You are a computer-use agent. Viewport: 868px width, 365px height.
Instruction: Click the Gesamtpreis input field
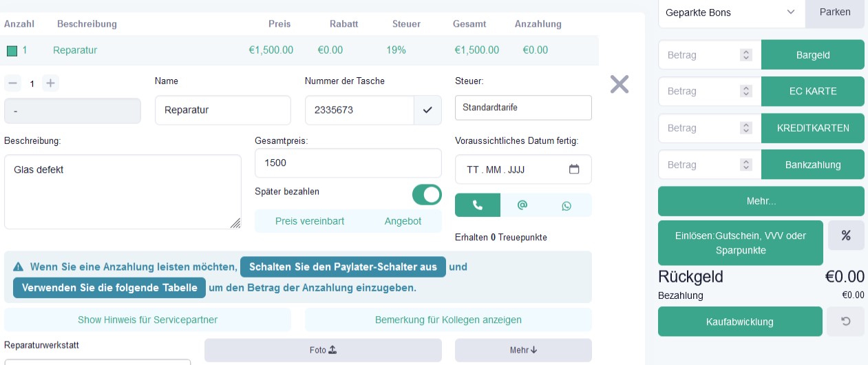(x=348, y=163)
